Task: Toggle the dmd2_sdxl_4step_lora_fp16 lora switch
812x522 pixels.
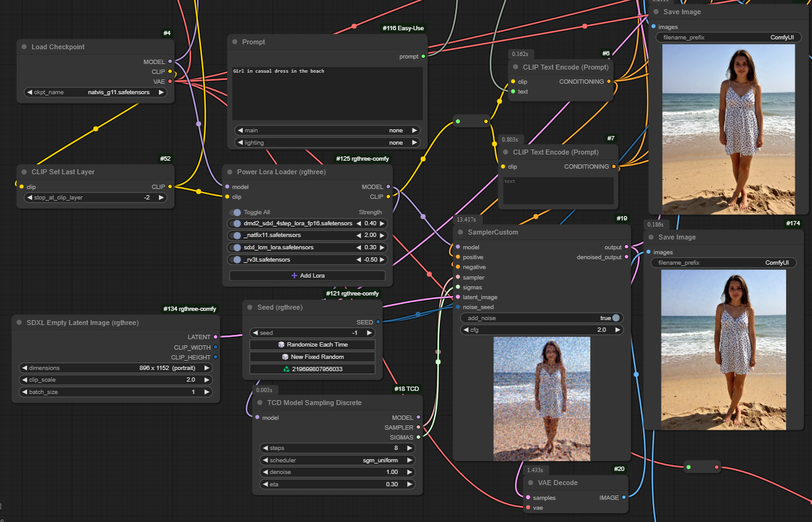Action: (237, 223)
